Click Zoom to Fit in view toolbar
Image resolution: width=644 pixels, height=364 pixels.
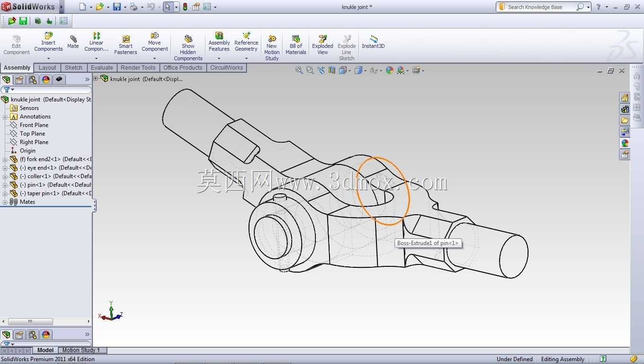click(x=299, y=70)
